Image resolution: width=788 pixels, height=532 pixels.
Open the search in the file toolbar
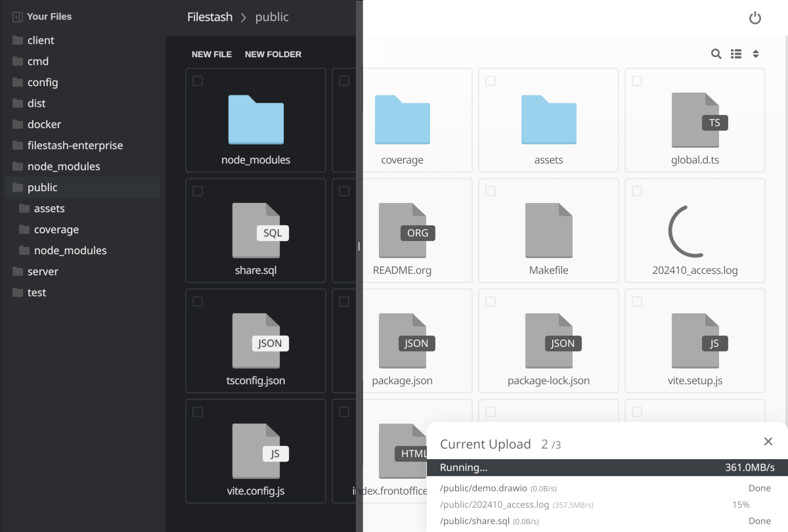click(716, 54)
